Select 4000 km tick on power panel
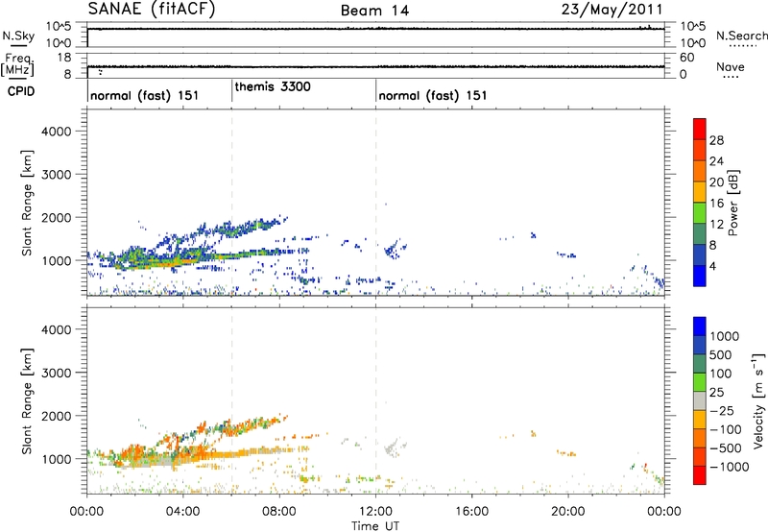Image resolution: width=768 pixels, height=532 pixels. (57, 132)
